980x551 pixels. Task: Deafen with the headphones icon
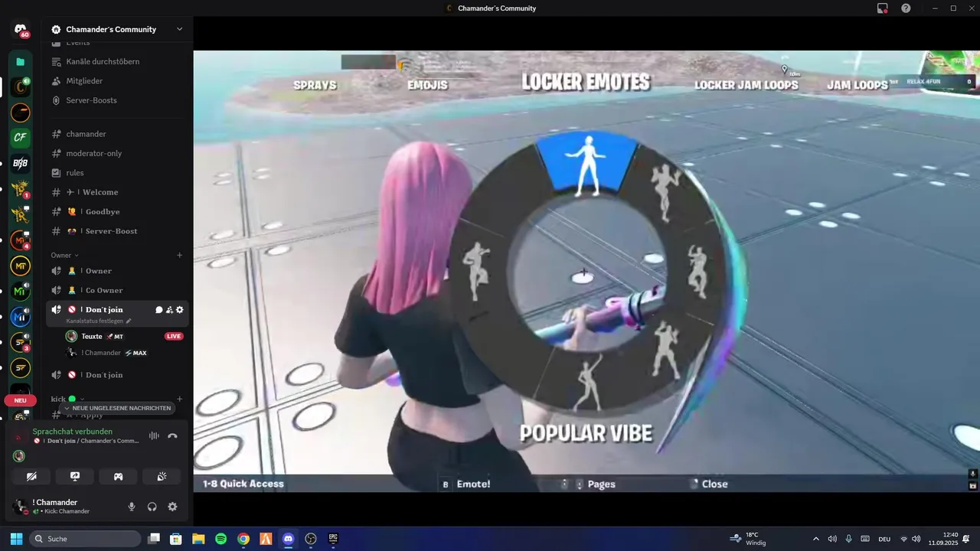[152, 507]
